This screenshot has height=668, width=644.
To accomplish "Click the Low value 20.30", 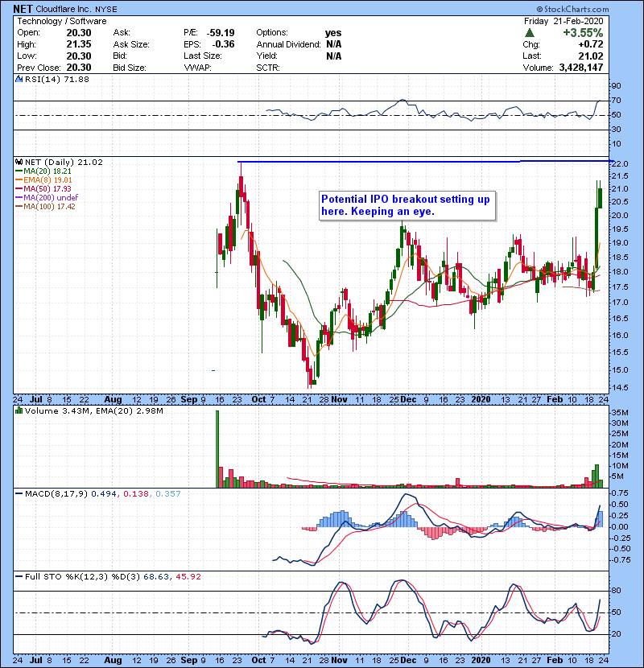I will click(x=79, y=56).
